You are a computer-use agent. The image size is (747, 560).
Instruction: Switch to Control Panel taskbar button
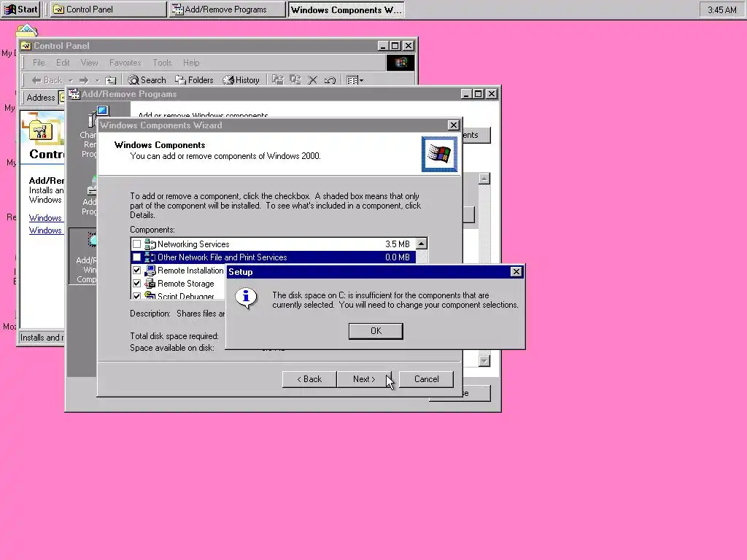pyautogui.click(x=109, y=9)
